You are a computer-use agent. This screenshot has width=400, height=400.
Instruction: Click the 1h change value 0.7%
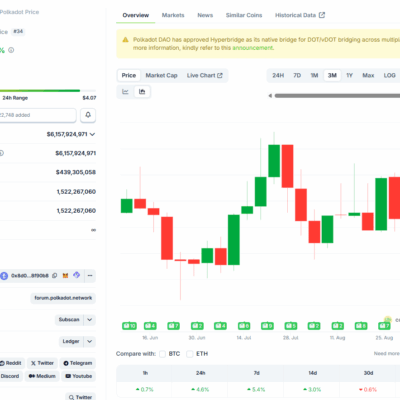coord(145,389)
